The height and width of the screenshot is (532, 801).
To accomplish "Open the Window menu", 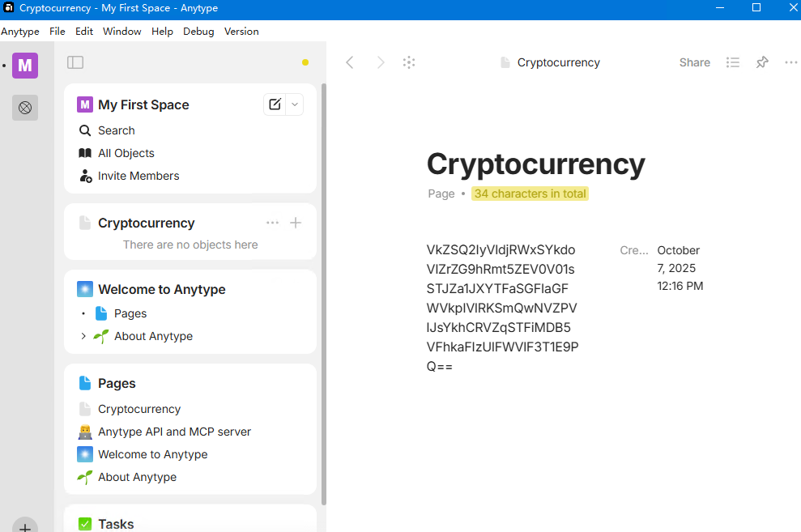I will pos(122,31).
